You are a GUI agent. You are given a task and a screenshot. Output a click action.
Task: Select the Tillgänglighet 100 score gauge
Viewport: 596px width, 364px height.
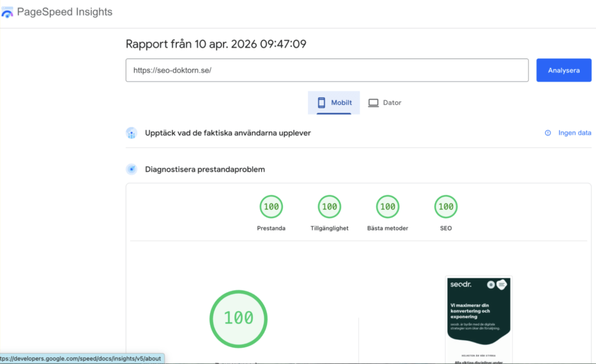(x=330, y=207)
